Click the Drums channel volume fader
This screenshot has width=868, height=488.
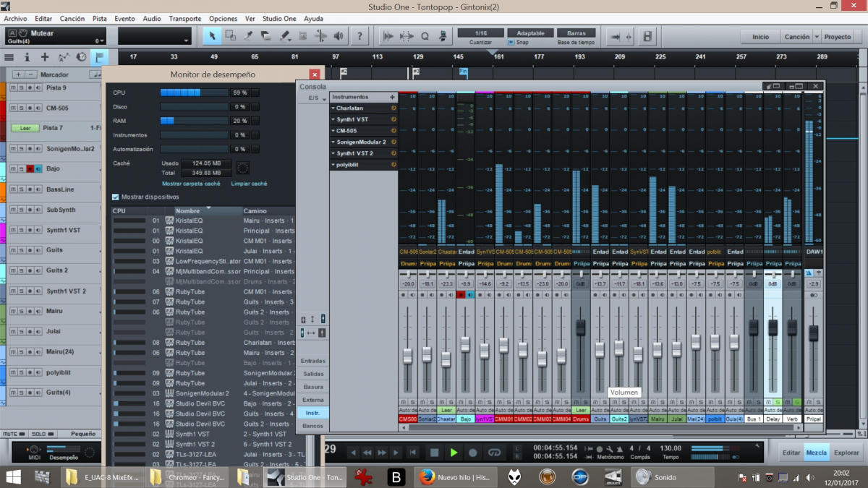580,328
